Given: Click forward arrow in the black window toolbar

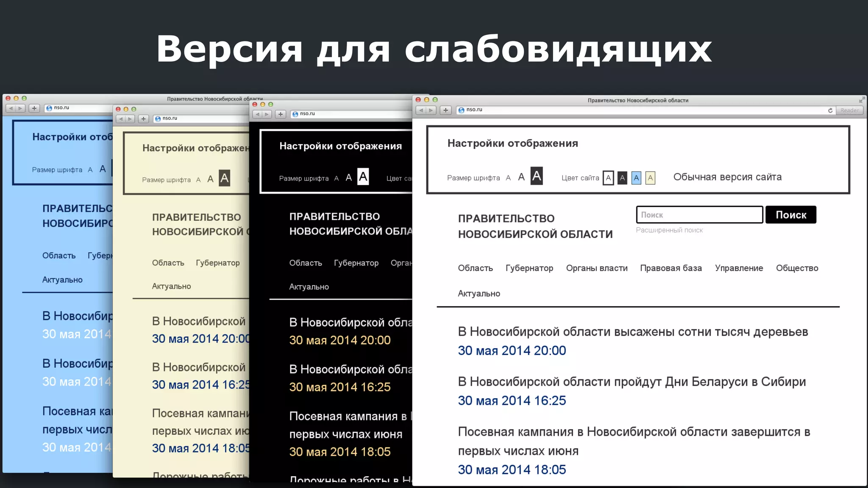Looking at the screenshot, I should [x=267, y=114].
